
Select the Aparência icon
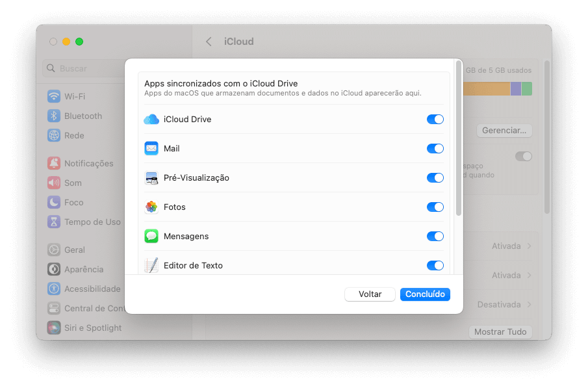54,269
